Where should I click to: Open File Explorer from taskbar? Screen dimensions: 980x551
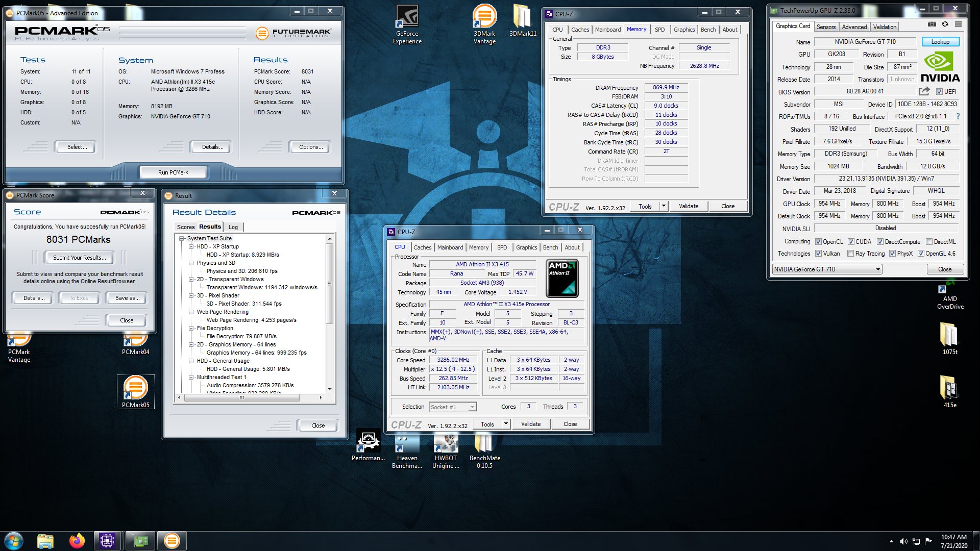click(x=45, y=541)
